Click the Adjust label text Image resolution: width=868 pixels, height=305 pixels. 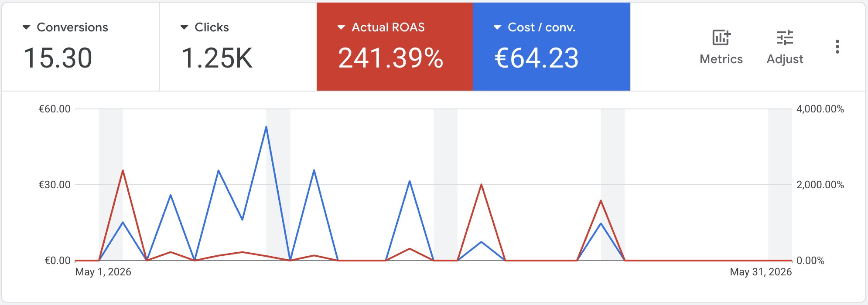(785, 59)
